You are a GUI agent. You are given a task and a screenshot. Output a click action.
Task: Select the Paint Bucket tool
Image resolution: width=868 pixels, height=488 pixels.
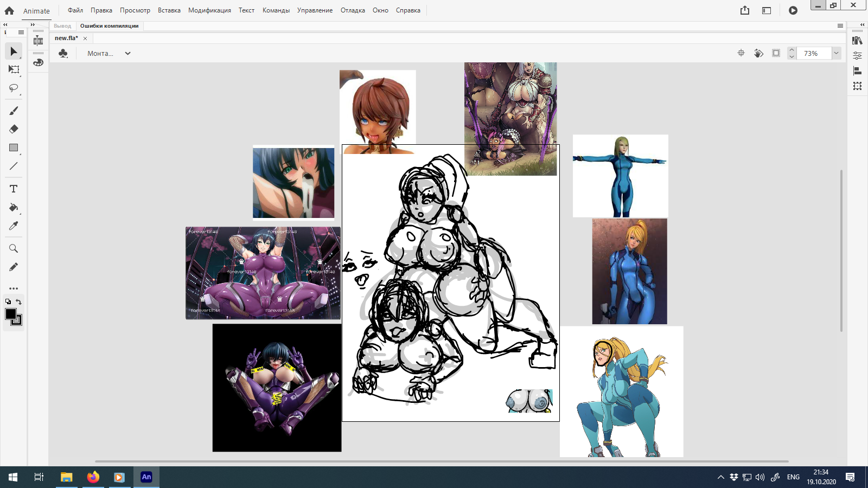tap(14, 207)
